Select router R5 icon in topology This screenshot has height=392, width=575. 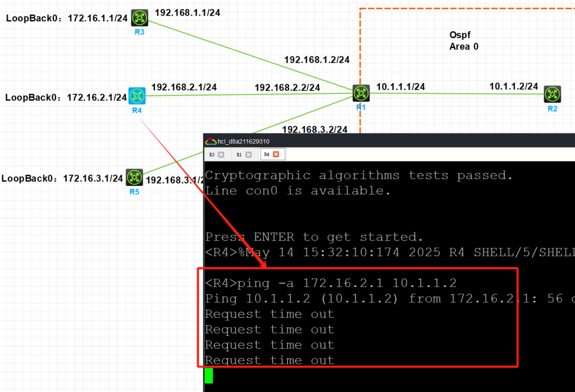click(x=134, y=177)
